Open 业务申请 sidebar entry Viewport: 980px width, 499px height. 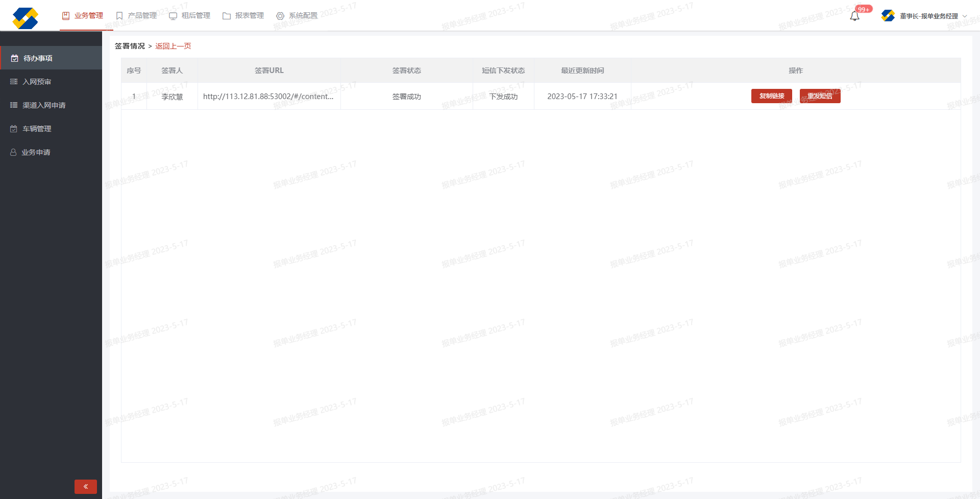click(x=36, y=152)
